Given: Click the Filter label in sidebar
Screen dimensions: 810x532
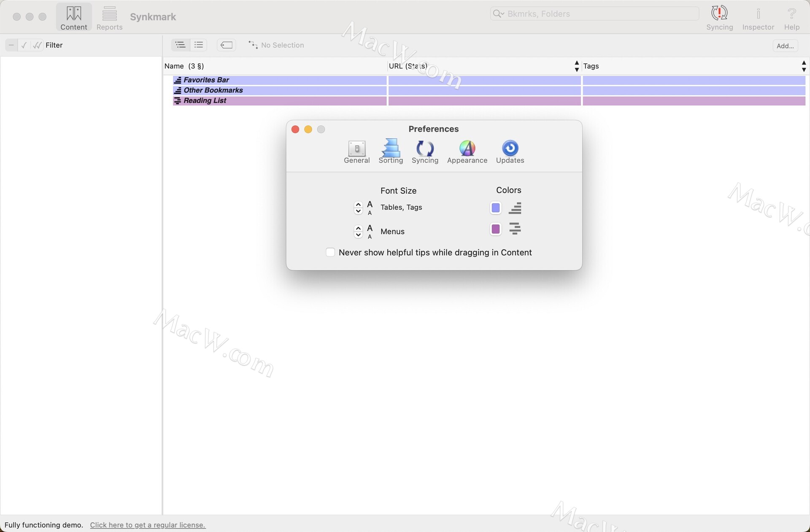Looking at the screenshot, I should [54, 45].
